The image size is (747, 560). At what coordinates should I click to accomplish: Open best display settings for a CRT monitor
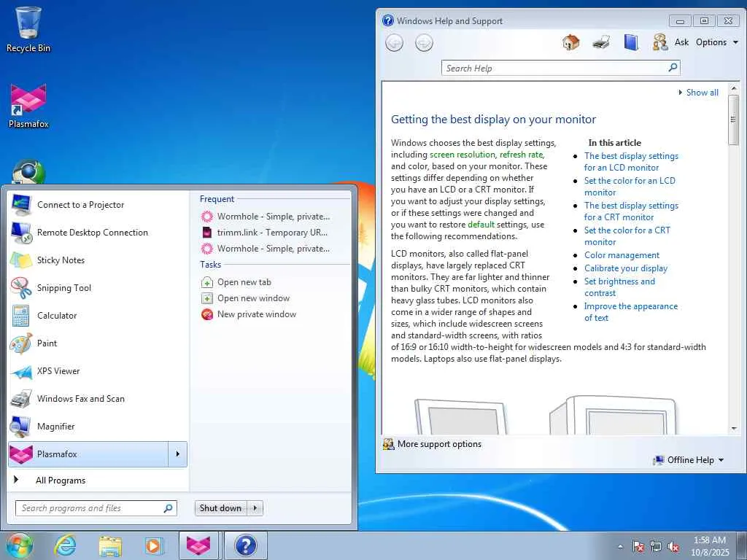631,211
